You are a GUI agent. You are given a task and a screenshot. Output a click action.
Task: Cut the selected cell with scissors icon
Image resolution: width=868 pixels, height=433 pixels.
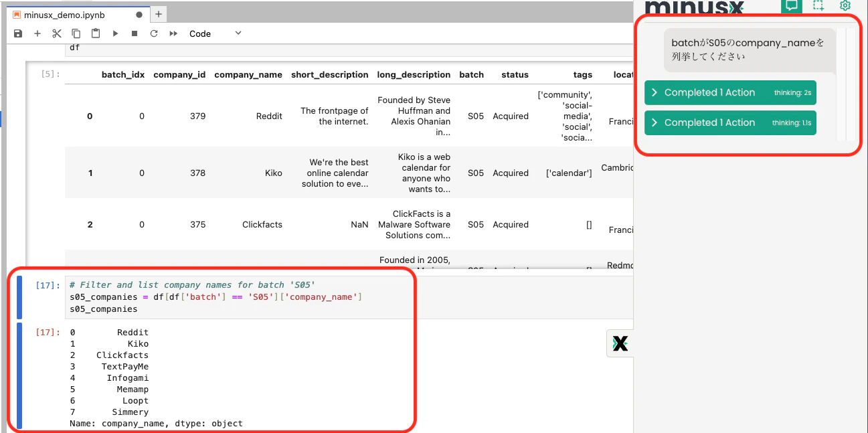coord(57,33)
